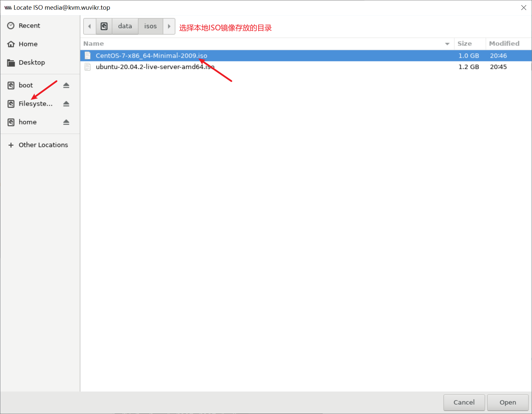Select the boot volume in sidebar
Image resolution: width=532 pixels, height=414 pixels.
[26, 85]
